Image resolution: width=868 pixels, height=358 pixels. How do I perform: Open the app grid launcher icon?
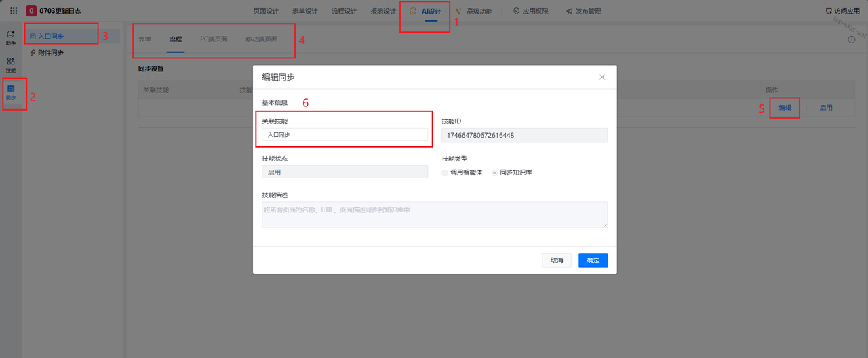tap(14, 11)
